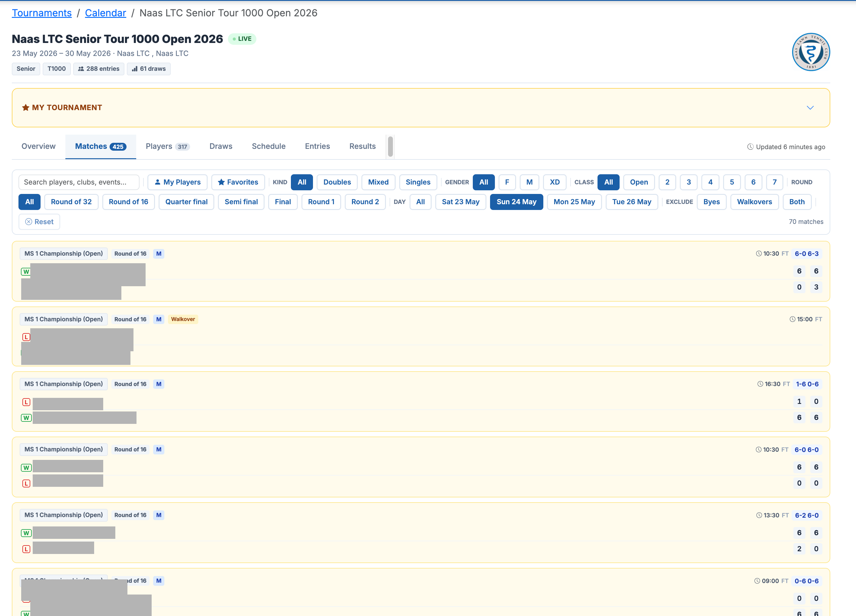The width and height of the screenshot is (856, 616).
Task: Click the Senior tag
Action: (26, 69)
